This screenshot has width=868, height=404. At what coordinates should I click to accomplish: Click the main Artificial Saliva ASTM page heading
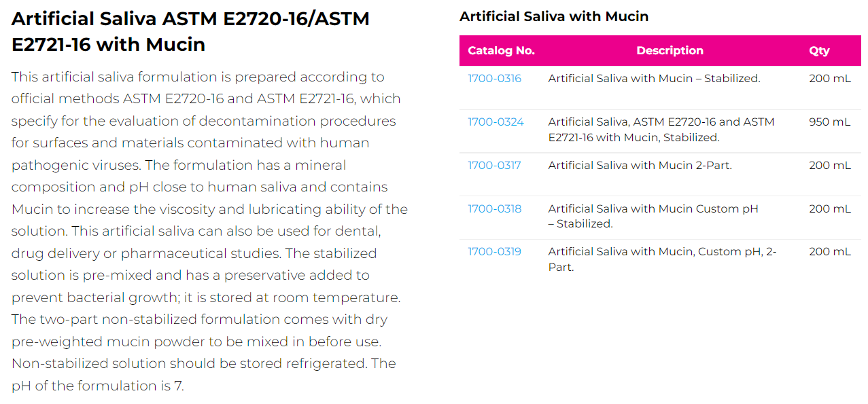point(190,31)
